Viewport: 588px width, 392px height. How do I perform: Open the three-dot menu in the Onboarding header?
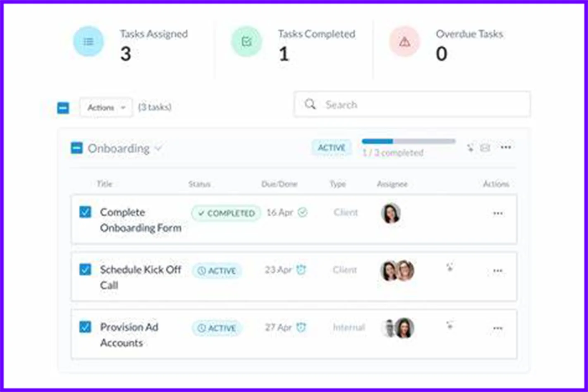506,147
